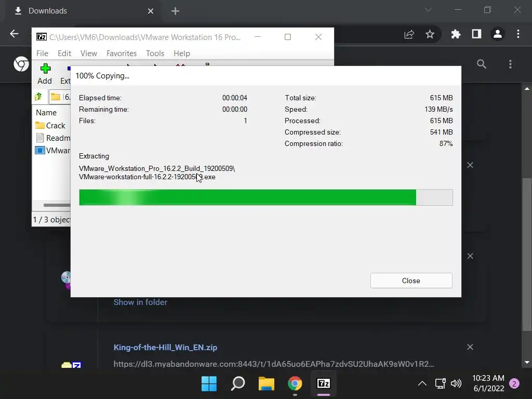The width and height of the screenshot is (532, 399).
Task: Open network status tray icon
Action: tap(440, 384)
